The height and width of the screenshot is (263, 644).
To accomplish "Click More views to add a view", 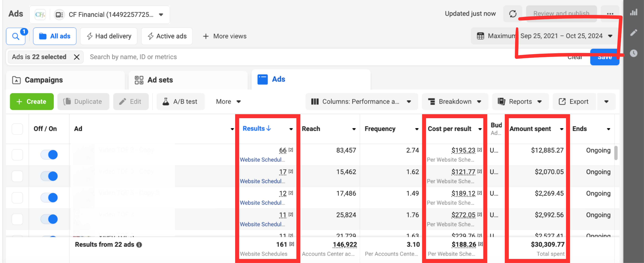I will click(x=224, y=36).
